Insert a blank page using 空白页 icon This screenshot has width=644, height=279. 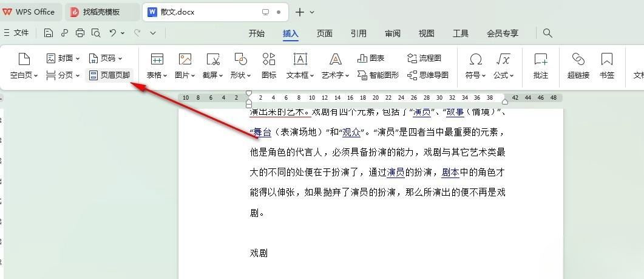point(24,59)
